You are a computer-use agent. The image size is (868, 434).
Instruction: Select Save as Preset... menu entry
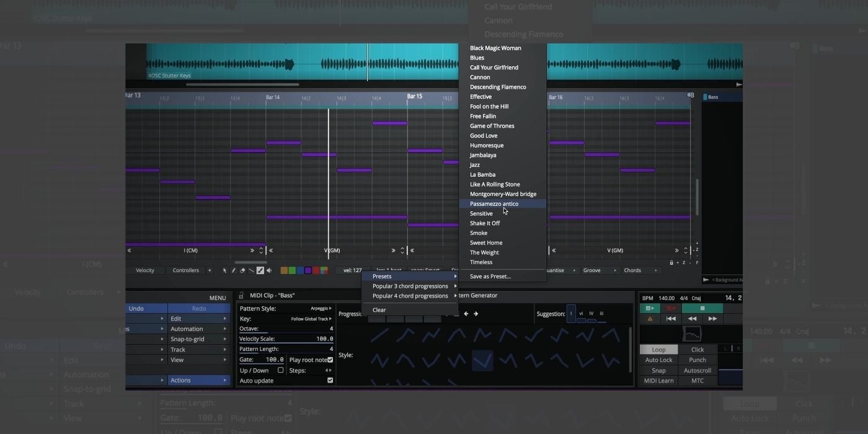(503, 277)
